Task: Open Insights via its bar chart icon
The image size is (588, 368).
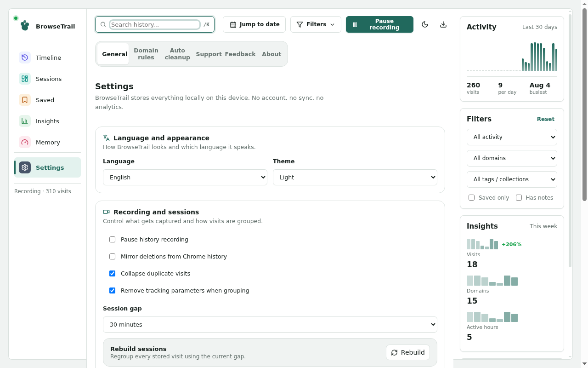Action: pos(25,121)
